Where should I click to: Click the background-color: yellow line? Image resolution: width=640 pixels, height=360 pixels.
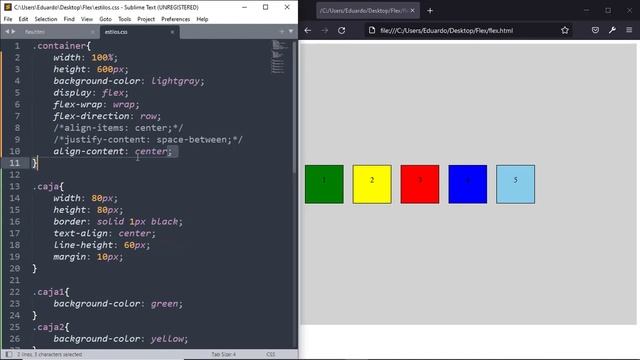point(120,339)
